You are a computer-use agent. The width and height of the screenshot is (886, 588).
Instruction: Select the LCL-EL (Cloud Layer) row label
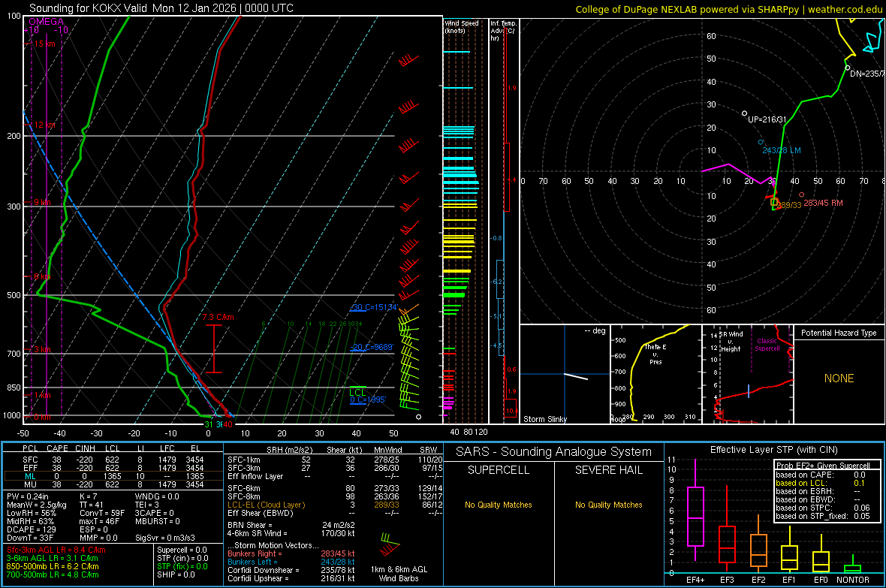coord(266,505)
